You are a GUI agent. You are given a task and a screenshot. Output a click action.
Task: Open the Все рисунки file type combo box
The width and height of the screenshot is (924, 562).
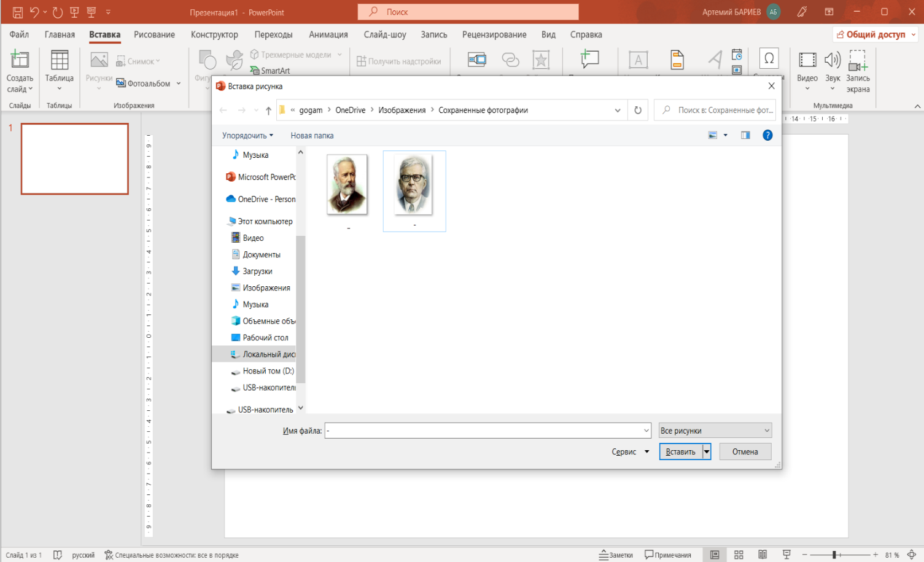pyautogui.click(x=715, y=431)
